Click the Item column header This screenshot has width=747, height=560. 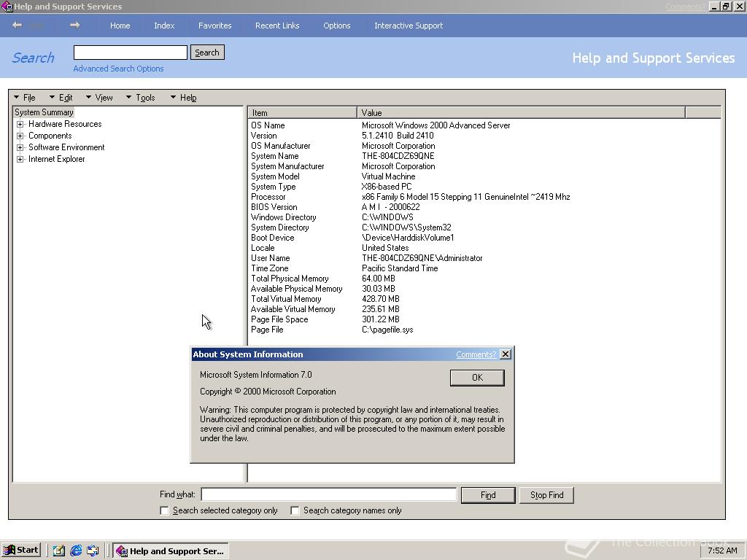click(303, 113)
